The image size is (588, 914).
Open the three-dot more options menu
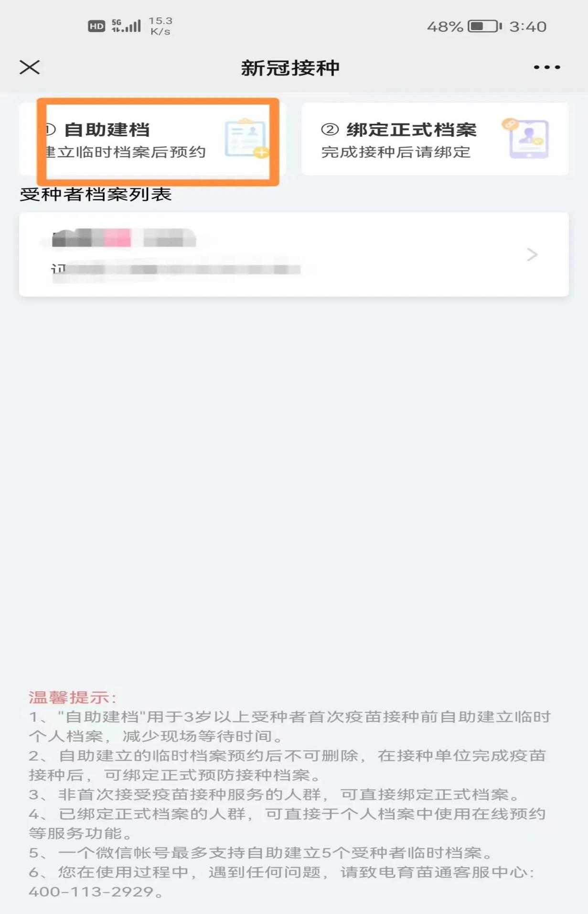(x=547, y=67)
